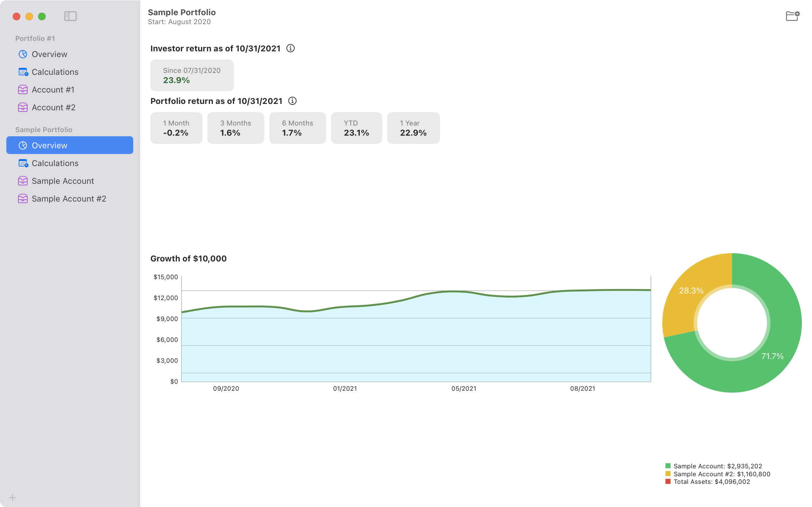Click info icon beside Investor return

[x=291, y=48]
